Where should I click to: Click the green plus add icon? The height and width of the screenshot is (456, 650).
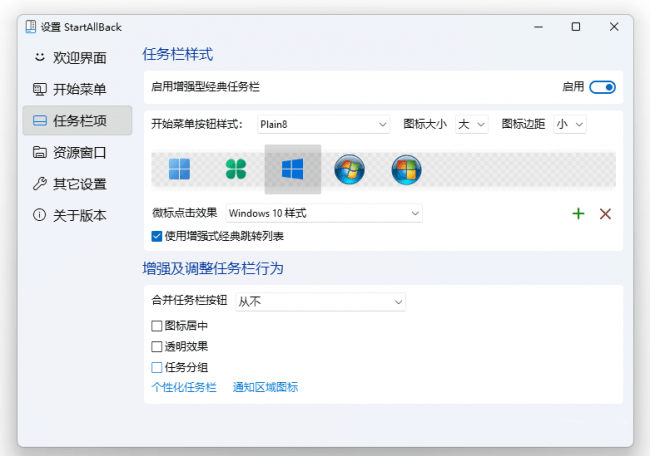tap(578, 213)
